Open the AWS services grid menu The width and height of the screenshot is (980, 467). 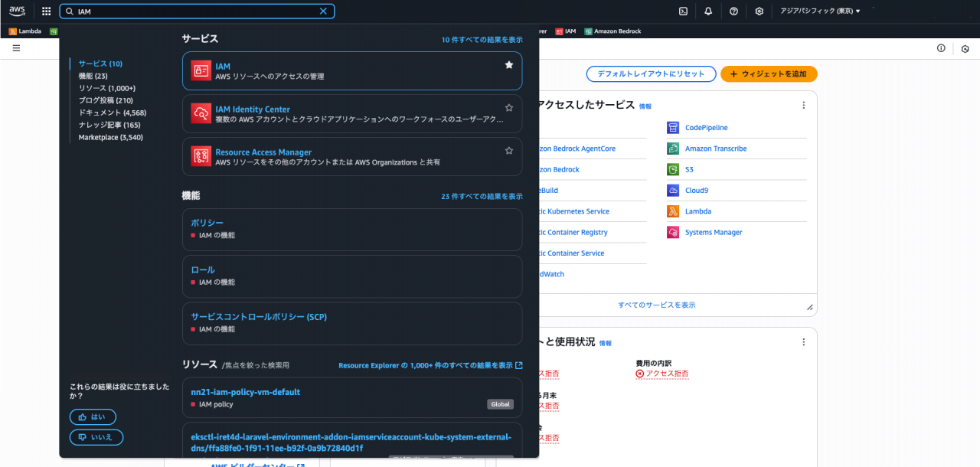click(46, 11)
